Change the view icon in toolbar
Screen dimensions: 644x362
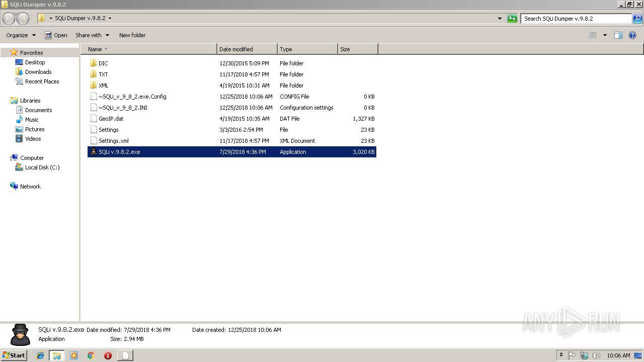[x=593, y=35]
